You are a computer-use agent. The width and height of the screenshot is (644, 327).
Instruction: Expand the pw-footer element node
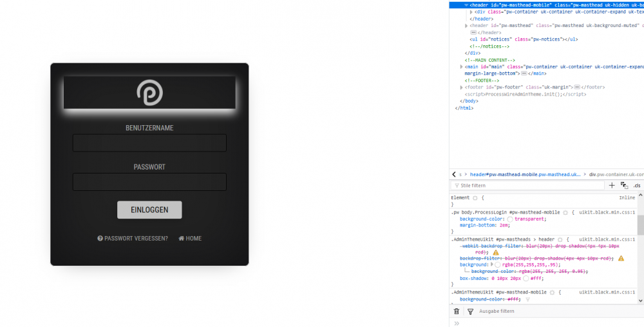(x=461, y=87)
